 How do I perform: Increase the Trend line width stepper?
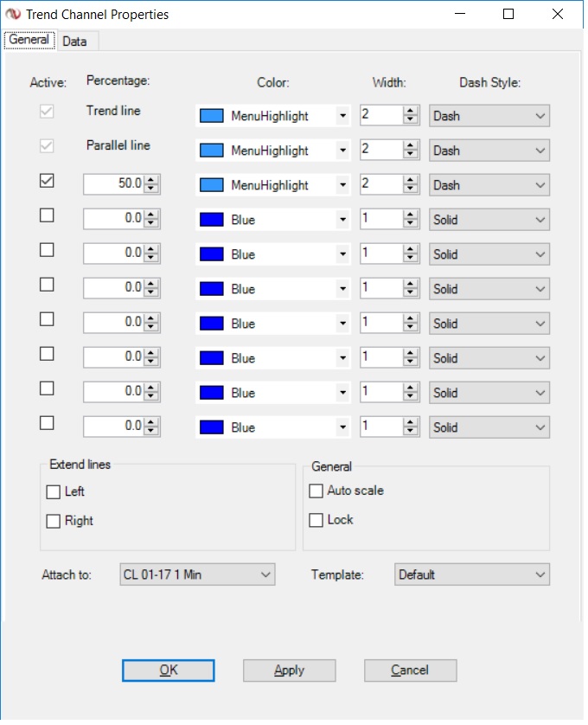coord(411,112)
